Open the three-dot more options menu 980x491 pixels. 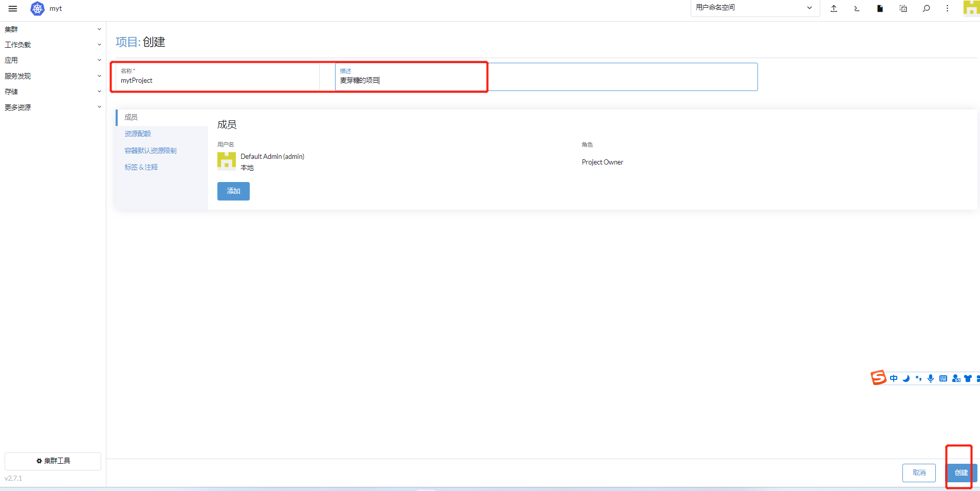[948, 9]
